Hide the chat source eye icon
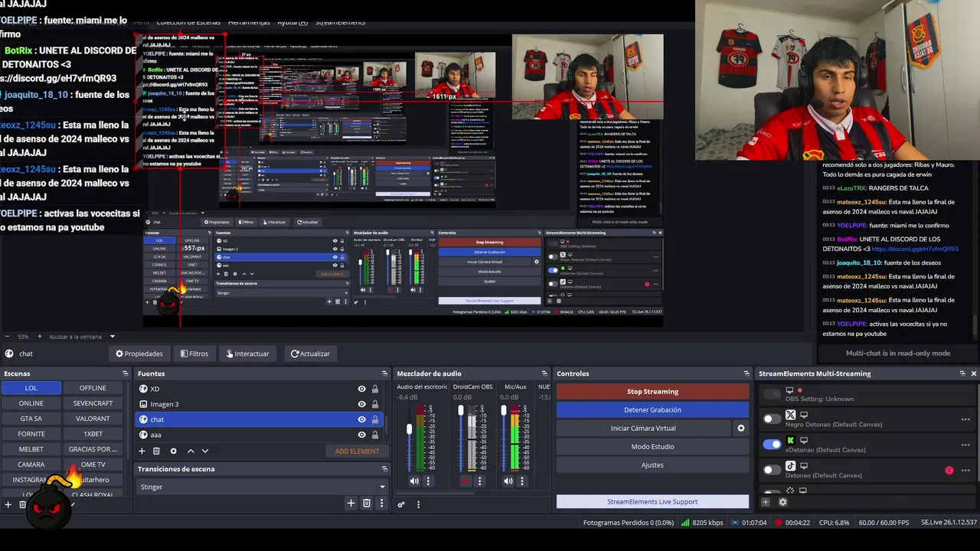This screenshot has height=551, width=980. (x=361, y=419)
